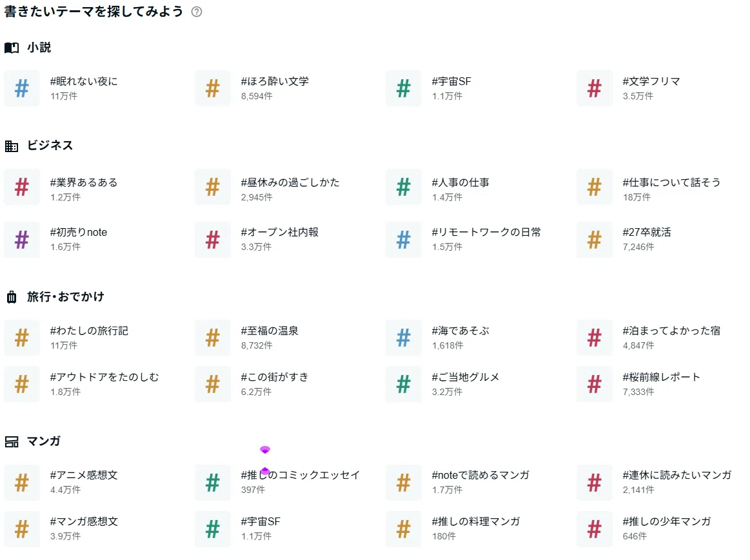Click the help question mark icon beside the heading
The width and height of the screenshot is (750, 560).
[197, 12]
